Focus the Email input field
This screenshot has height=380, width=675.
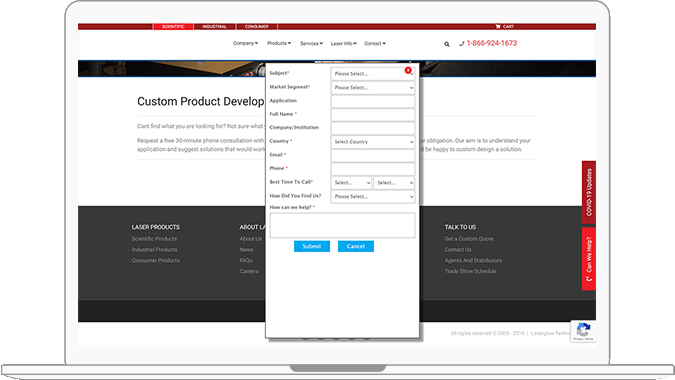[x=373, y=155]
